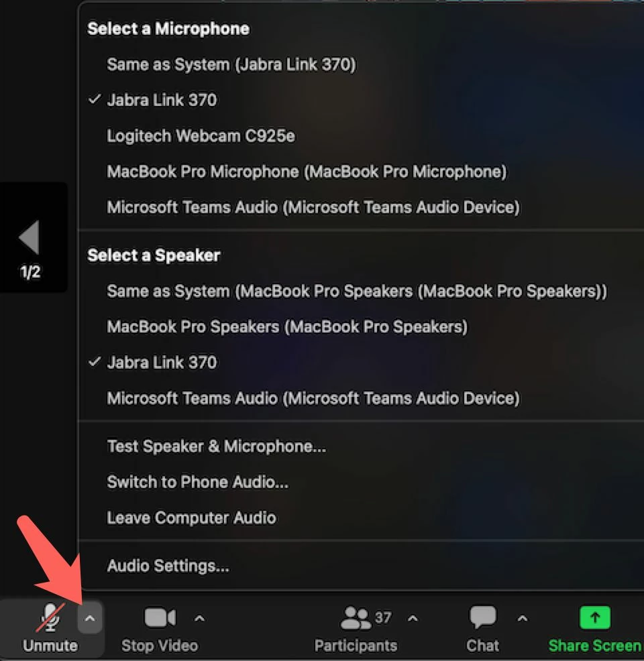Click the 1/2 page indicator
The image size is (644, 661).
click(x=30, y=272)
